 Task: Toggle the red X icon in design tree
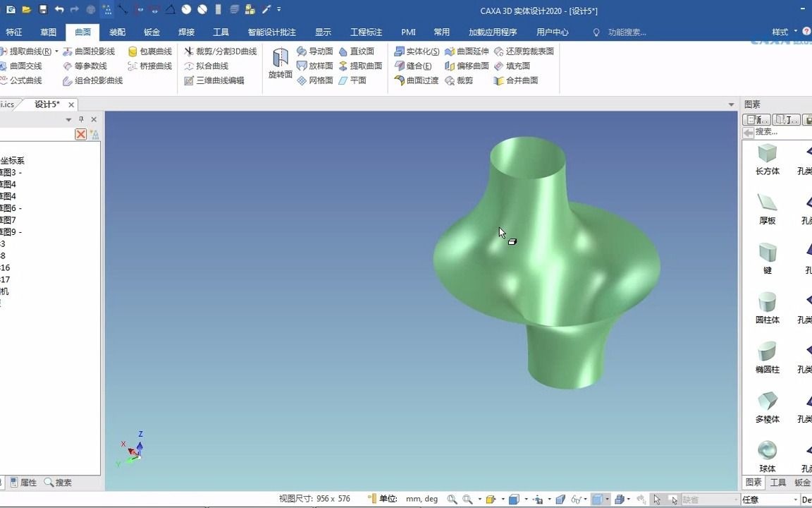(80, 134)
